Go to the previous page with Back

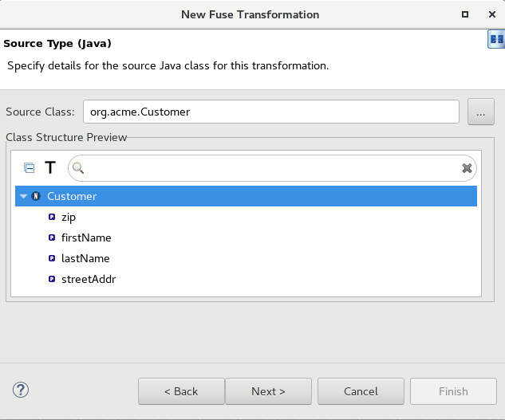(181, 391)
